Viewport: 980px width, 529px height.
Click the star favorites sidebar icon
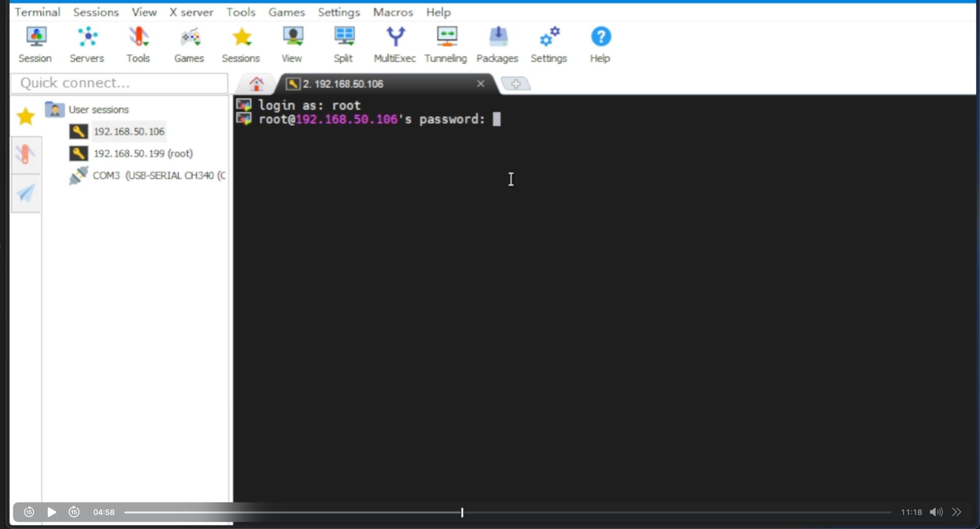(x=26, y=116)
